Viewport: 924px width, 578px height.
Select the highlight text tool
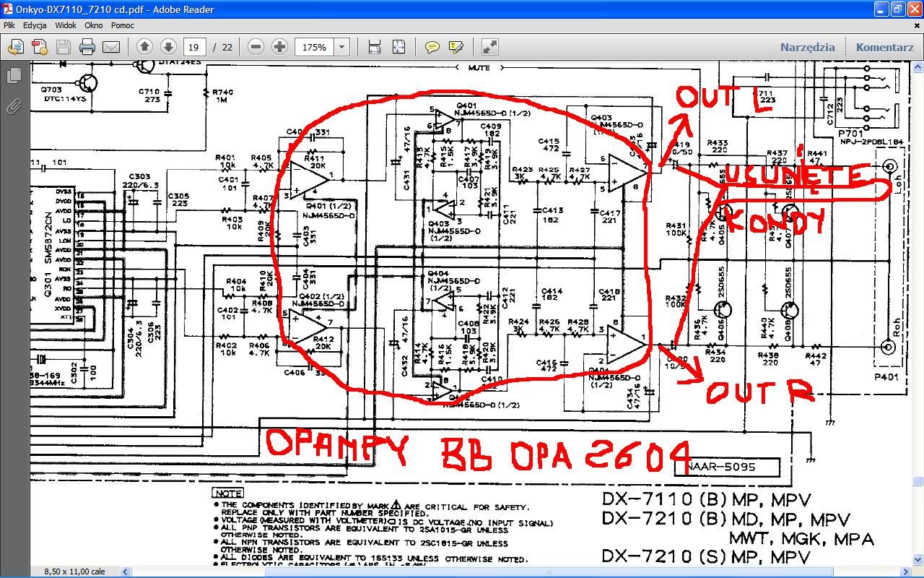[x=456, y=47]
